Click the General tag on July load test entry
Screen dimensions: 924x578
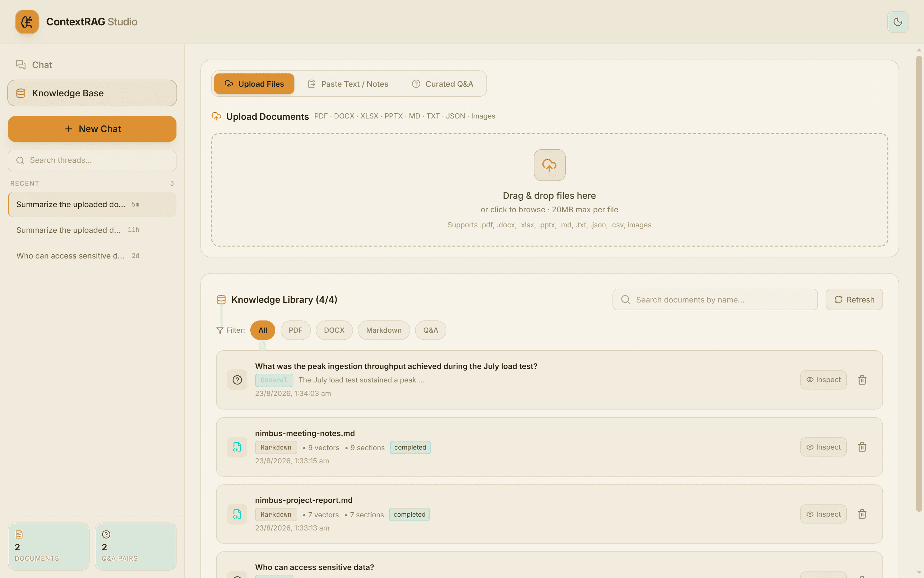pos(274,380)
